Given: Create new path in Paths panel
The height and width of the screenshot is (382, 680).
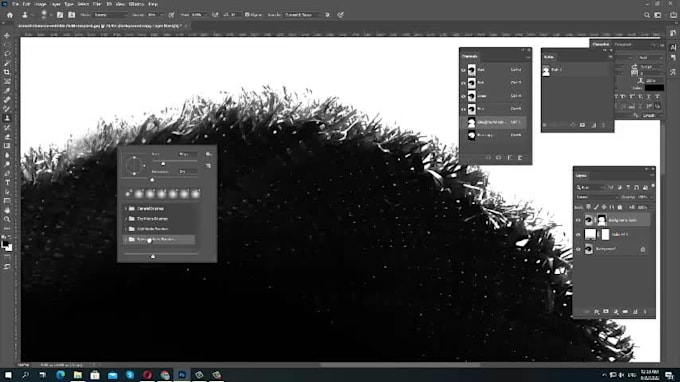Looking at the screenshot, I should [593, 125].
